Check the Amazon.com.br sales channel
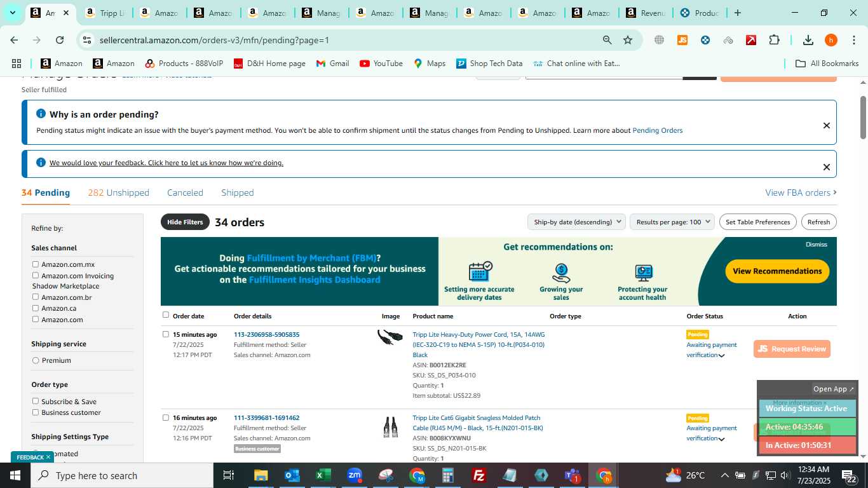The height and width of the screenshot is (488, 868). point(36,297)
